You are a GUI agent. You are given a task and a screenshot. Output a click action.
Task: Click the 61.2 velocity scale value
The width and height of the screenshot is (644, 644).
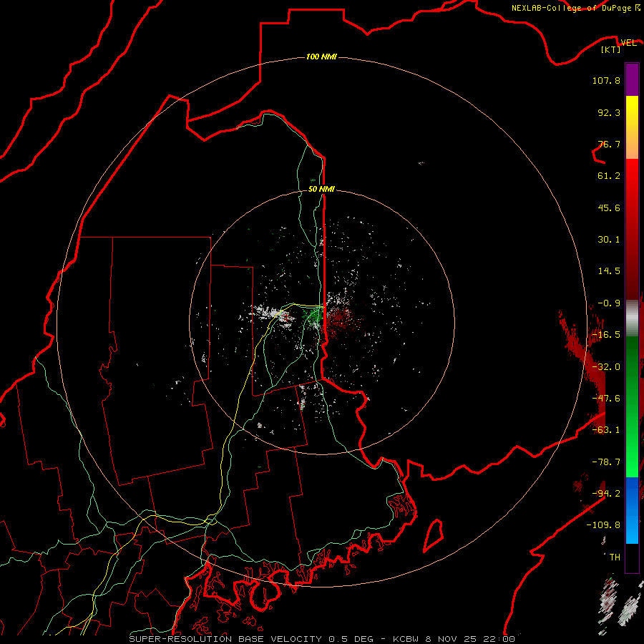[609, 176]
